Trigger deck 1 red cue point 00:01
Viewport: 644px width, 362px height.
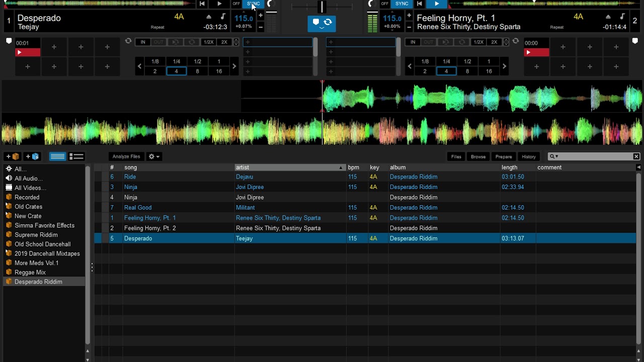(28, 52)
